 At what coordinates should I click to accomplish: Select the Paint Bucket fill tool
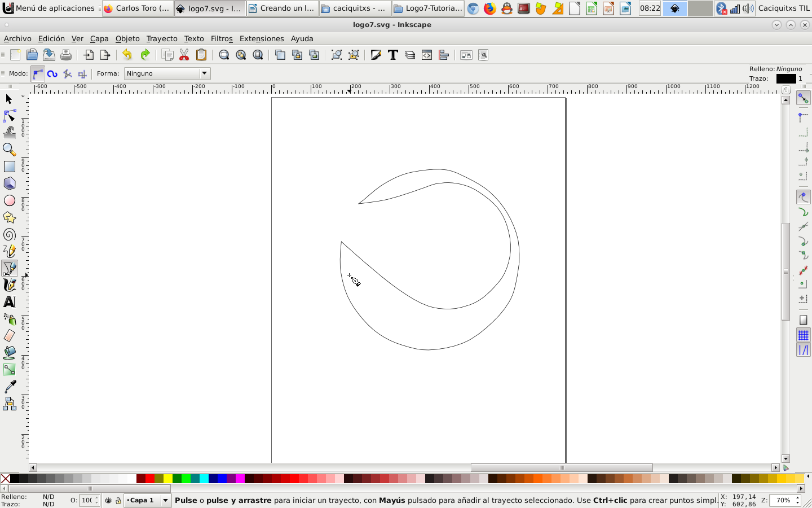coord(9,353)
